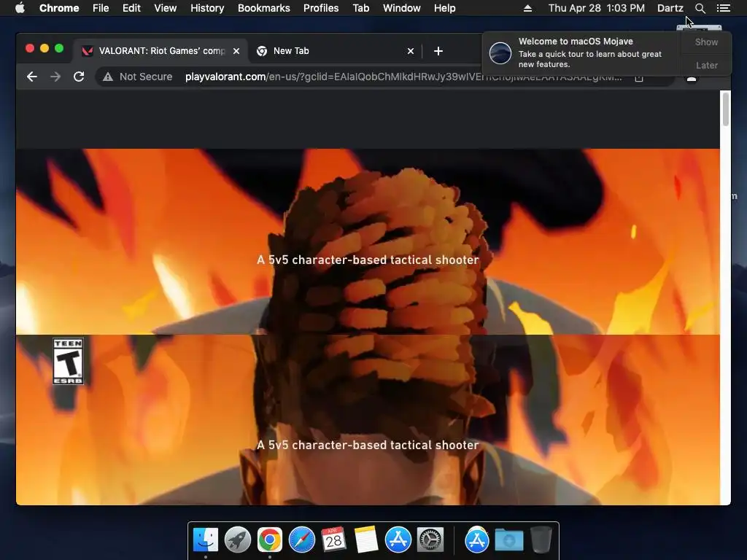Open System Preferences gear in Dock

click(x=430, y=540)
